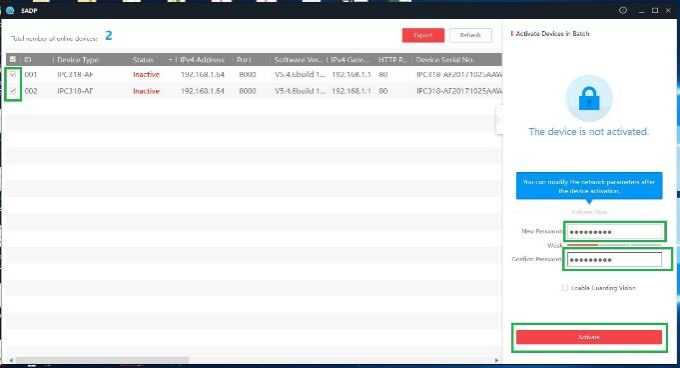Click the red Export button
This screenshot has height=368, width=680.
pyautogui.click(x=423, y=35)
